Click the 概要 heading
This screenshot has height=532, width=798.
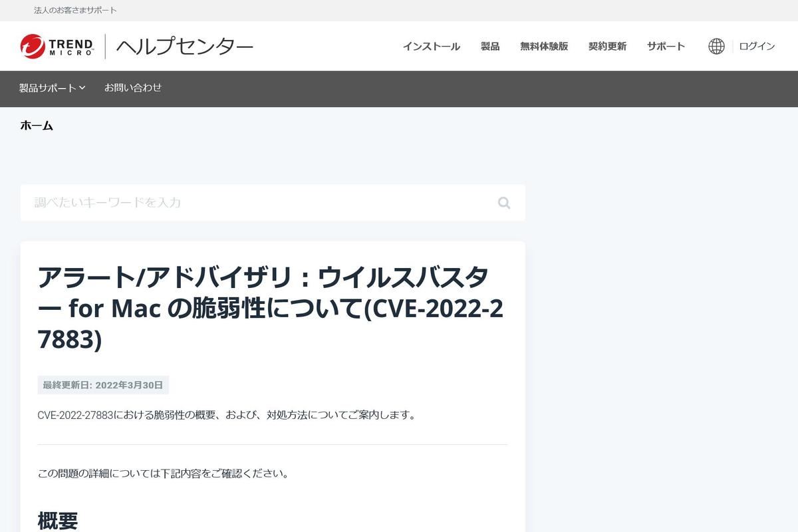[58, 521]
